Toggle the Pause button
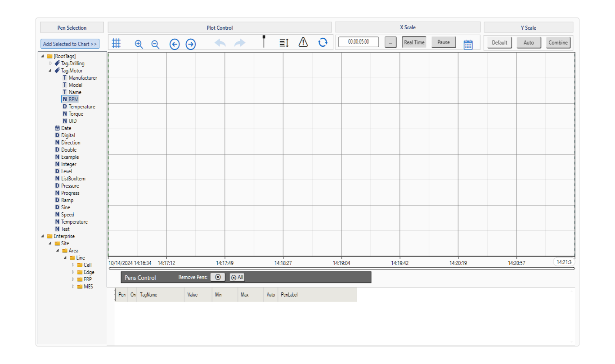Image resolution: width=615 pixels, height=364 pixels. pyautogui.click(x=444, y=42)
